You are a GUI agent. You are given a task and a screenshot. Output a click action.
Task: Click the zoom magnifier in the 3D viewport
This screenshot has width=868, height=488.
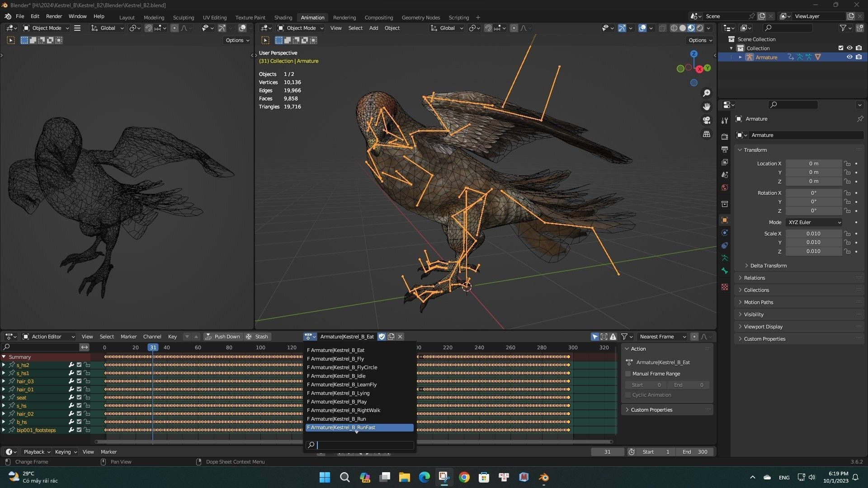coord(707,93)
